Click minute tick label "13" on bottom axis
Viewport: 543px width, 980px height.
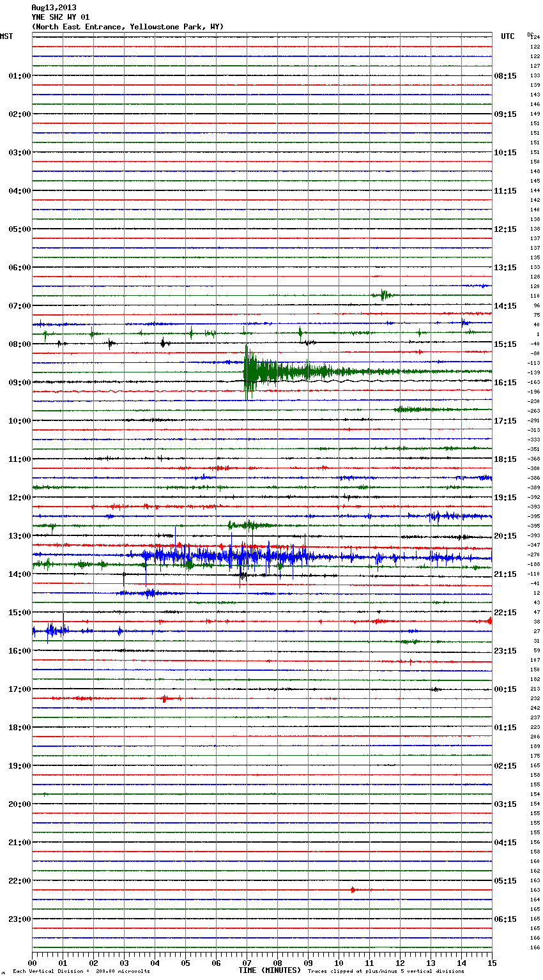coord(431,963)
